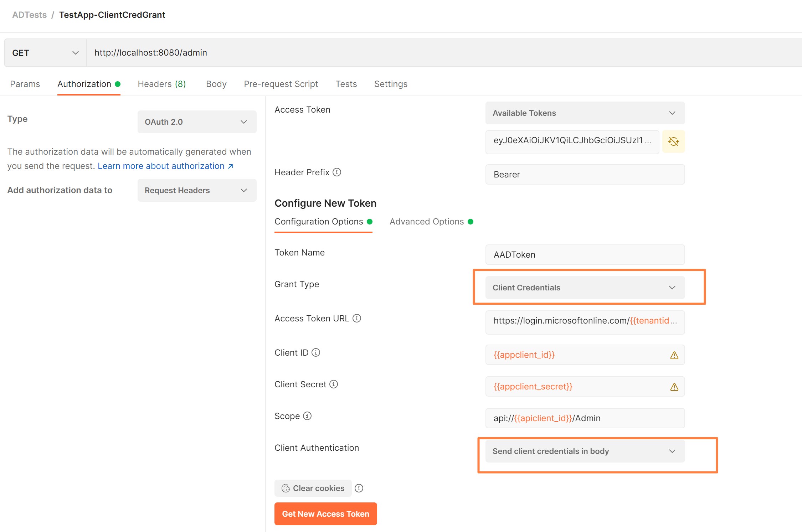Click the token sync icon beside the access token
802x532 pixels.
pos(673,141)
